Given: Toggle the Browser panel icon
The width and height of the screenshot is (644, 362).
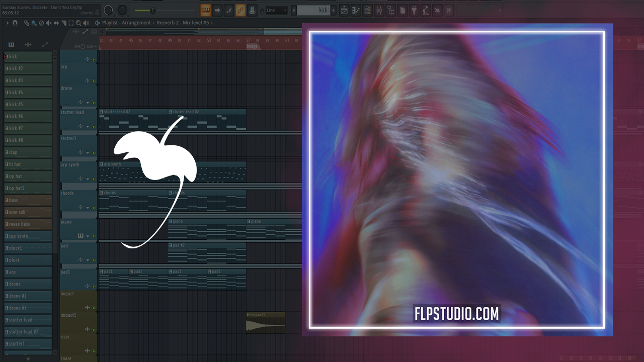Looking at the screenshot, I should click(391, 10).
